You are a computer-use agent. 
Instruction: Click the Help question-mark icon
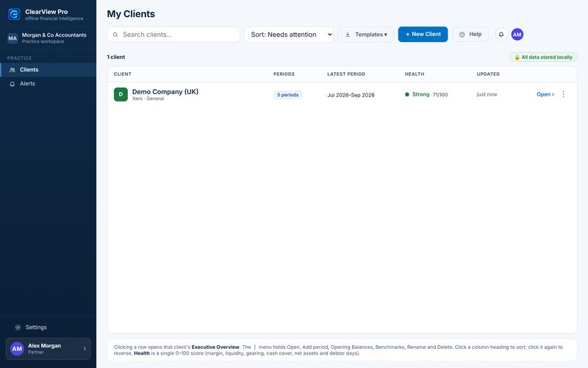pos(462,35)
